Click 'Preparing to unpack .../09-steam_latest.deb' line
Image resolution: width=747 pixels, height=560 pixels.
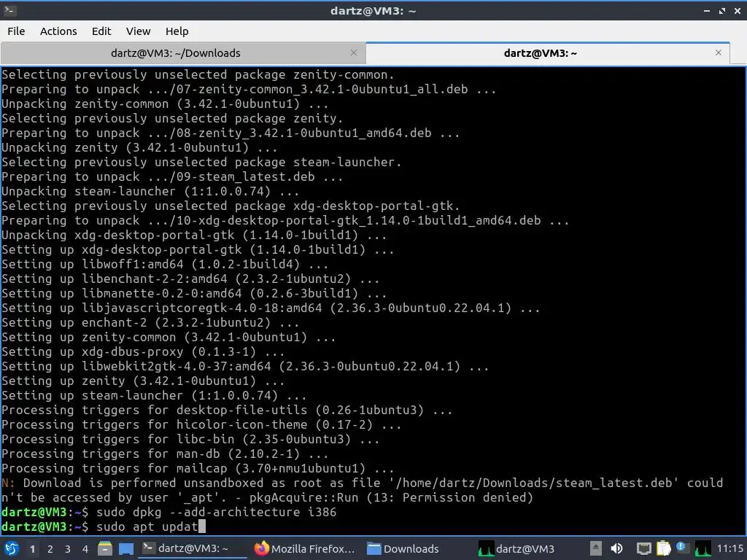[x=172, y=176]
